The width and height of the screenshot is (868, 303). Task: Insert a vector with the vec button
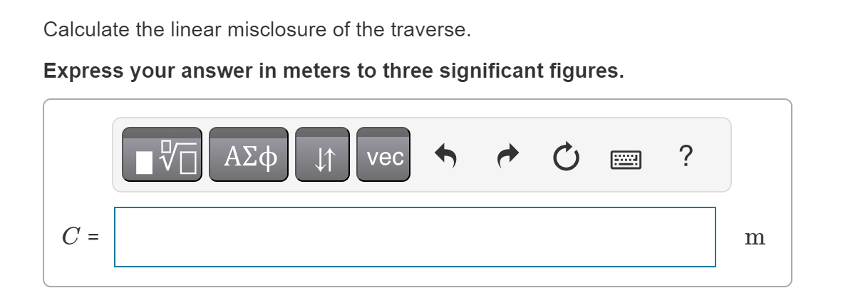[x=383, y=155]
